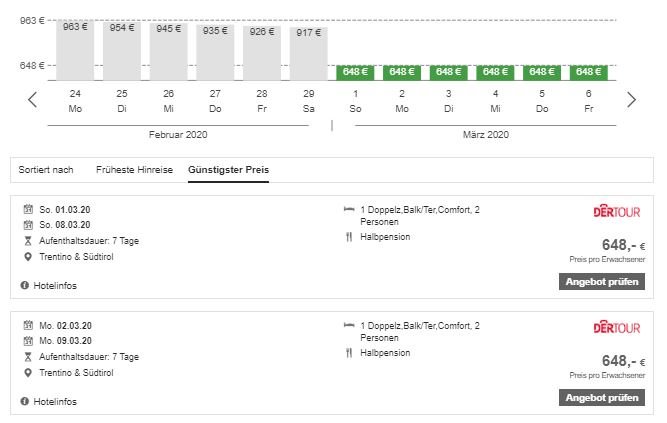Select the 917 € bar for Saturday 29
Image resolution: width=667 pixels, height=423 pixels.
pyautogui.click(x=308, y=53)
